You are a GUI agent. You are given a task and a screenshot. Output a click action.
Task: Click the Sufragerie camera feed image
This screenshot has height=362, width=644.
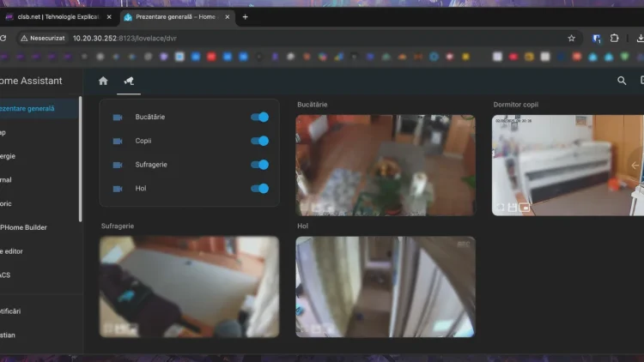[x=189, y=287]
